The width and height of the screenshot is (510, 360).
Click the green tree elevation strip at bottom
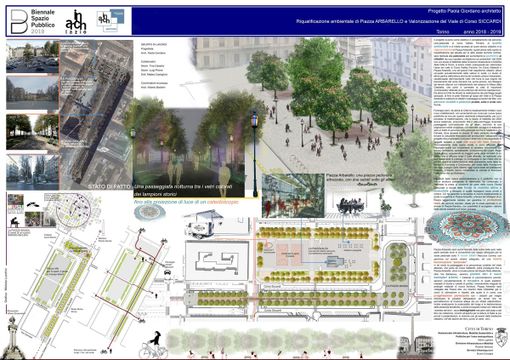pyautogui.click(x=283, y=342)
